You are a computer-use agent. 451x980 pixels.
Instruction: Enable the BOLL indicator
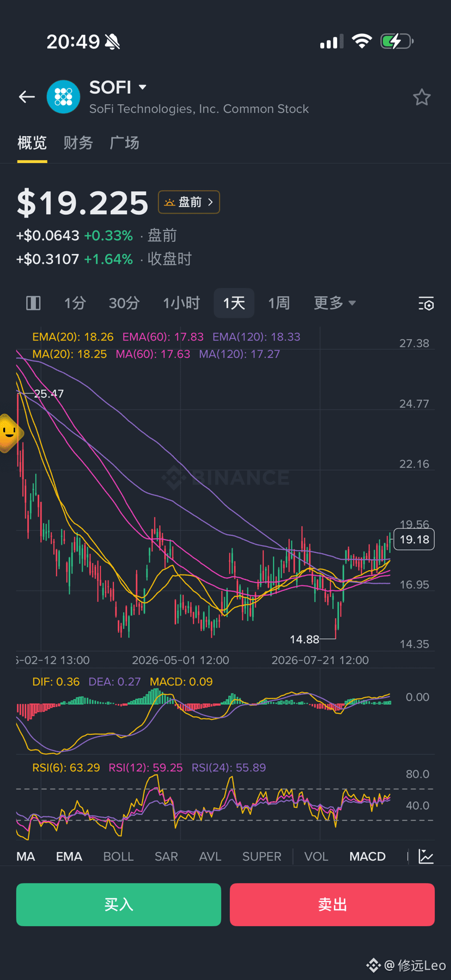pos(118,856)
